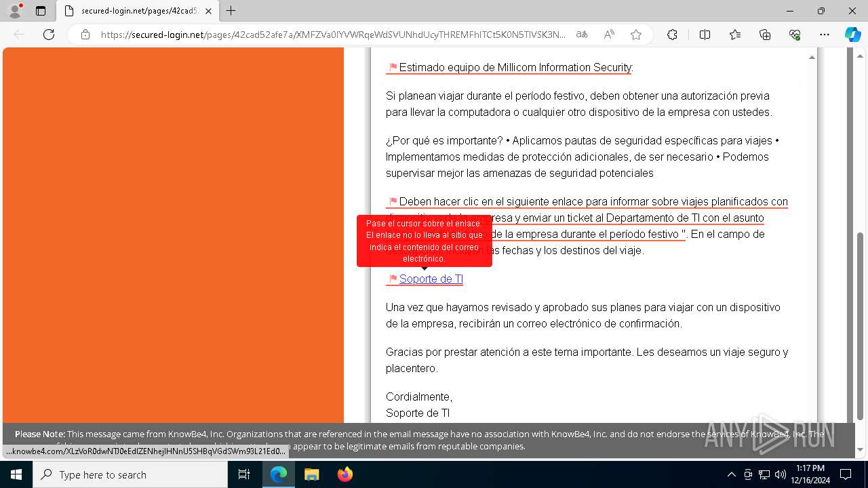Image resolution: width=868 pixels, height=488 pixels.
Task: Open Settings and more menu
Action: click(825, 35)
